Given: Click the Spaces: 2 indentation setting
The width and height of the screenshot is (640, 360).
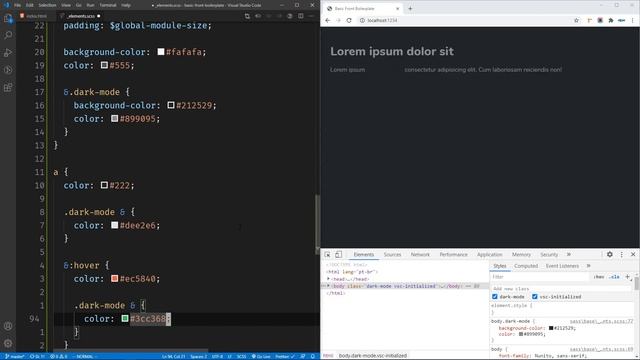Looking at the screenshot, I should tap(198, 356).
